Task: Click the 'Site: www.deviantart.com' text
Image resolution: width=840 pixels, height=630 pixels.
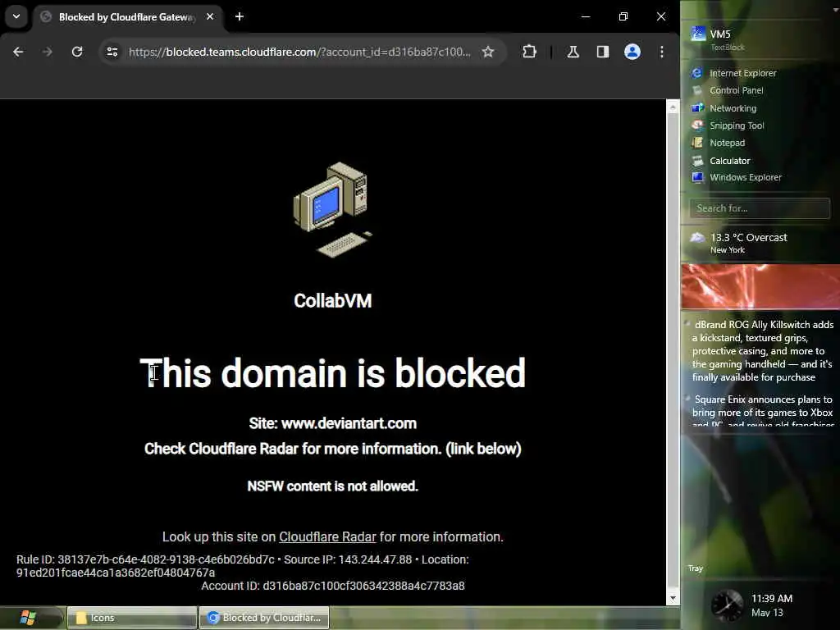Action: pyautogui.click(x=333, y=423)
